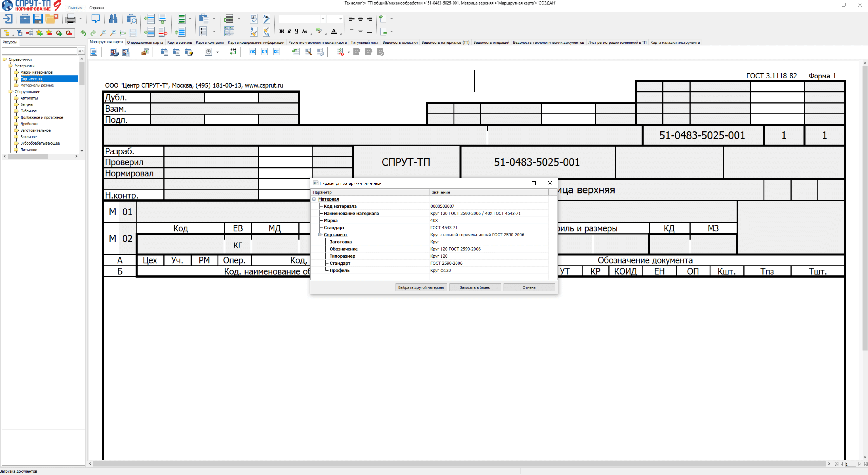The width and height of the screenshot is (868, 475).
Task: Save the document with the floppy disk icon
Action: click(x=38, y=19)
